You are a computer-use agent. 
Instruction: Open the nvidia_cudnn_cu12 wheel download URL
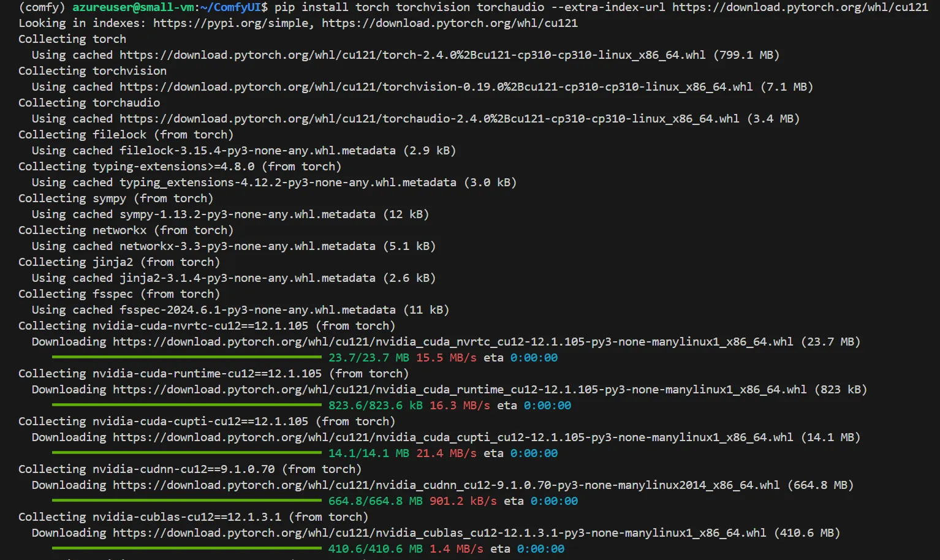tap(446, 485)
